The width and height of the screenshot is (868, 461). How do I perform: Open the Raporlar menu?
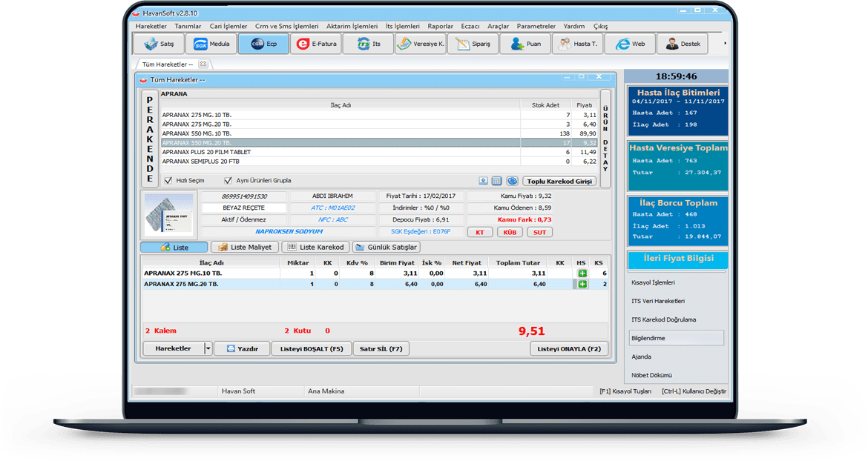(x=440, y=25)
